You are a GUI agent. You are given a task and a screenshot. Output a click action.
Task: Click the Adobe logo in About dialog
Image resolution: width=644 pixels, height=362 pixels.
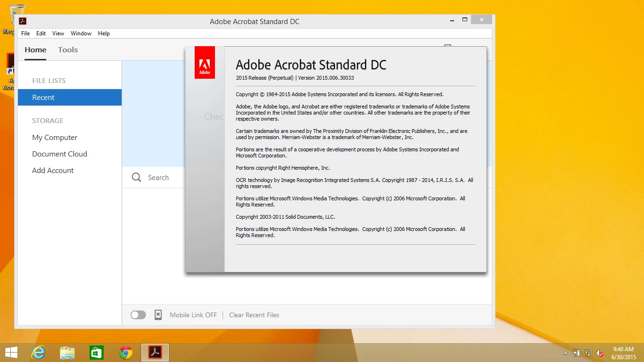pos(205,62)
